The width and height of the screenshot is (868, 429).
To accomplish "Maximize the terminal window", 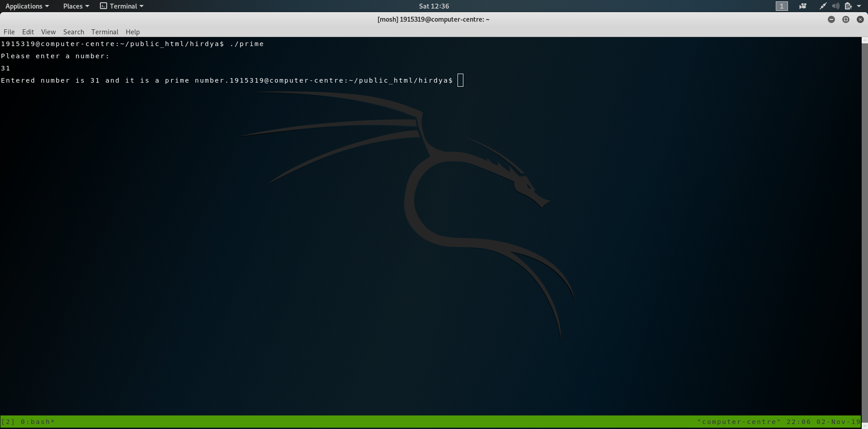I will tap(846, 19).
